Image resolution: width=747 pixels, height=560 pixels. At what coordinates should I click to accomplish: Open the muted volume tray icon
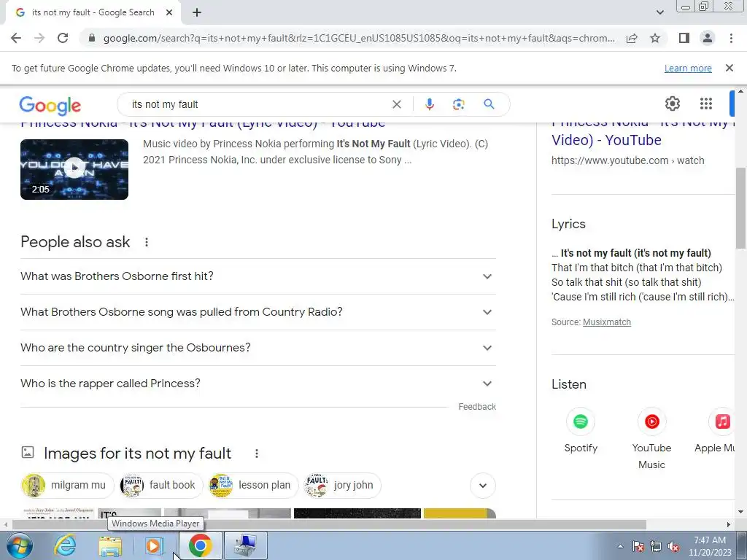point(673,547)
